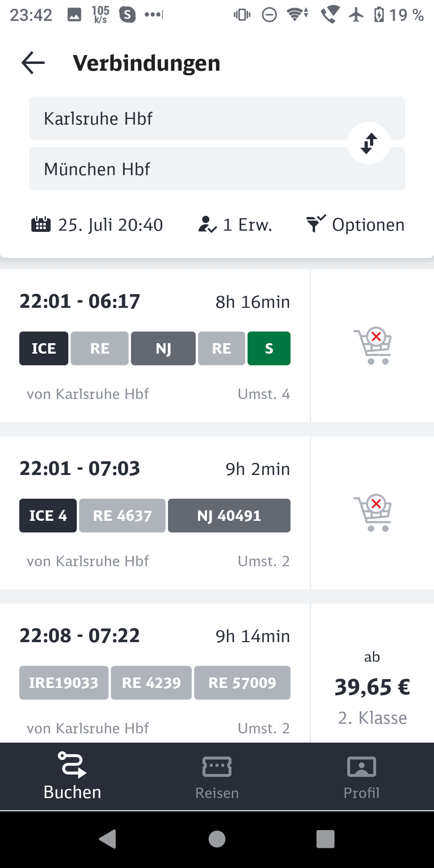Swap origin and destination stations
The height and width of the screenshot is (868, 434).
pyautogui.click(x=369, y=143)
